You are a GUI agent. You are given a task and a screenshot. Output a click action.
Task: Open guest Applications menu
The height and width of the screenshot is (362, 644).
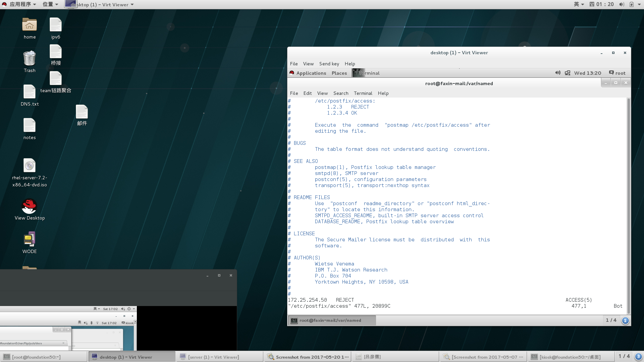coord(308,73)
